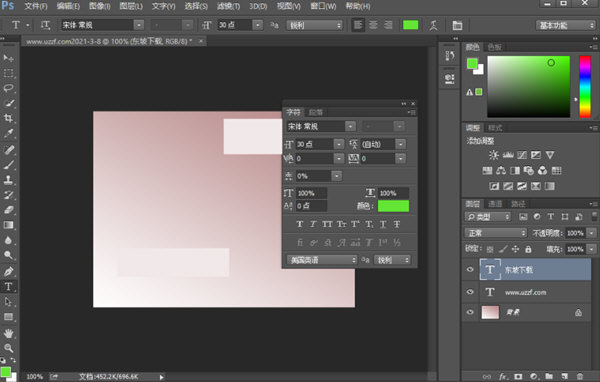Add a Color Balance adjustment

[x=501, y=171]
